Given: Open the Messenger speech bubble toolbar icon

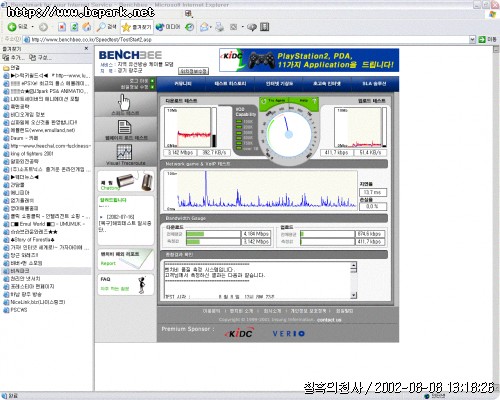Looking at the screenshot, I should (x=252, y=27).
